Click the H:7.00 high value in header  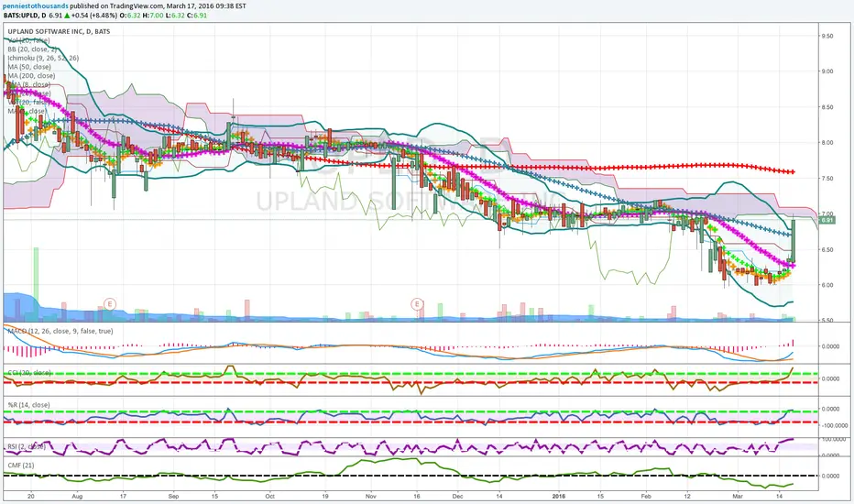point(153,16)
